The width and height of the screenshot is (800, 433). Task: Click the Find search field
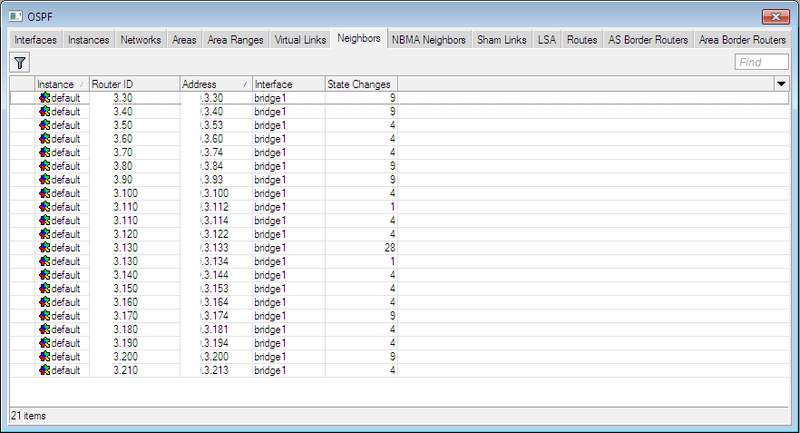761,62
